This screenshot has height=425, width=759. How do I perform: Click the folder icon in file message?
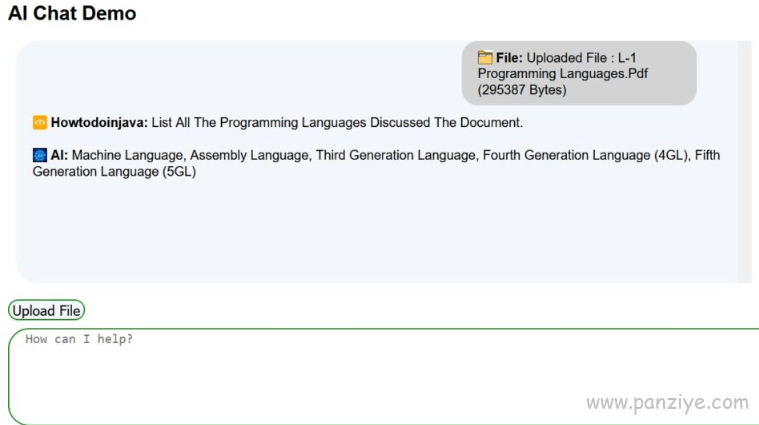[x=485, y=58]
